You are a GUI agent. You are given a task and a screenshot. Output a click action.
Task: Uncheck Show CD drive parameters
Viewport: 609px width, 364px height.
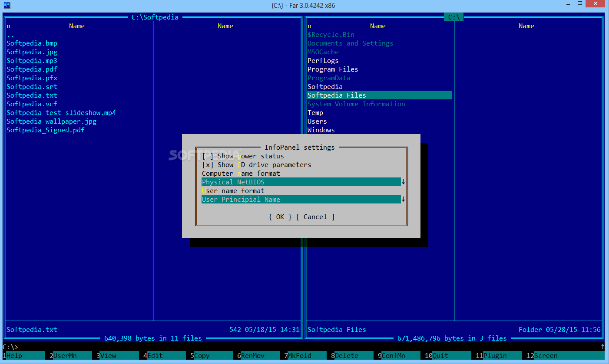208,165
